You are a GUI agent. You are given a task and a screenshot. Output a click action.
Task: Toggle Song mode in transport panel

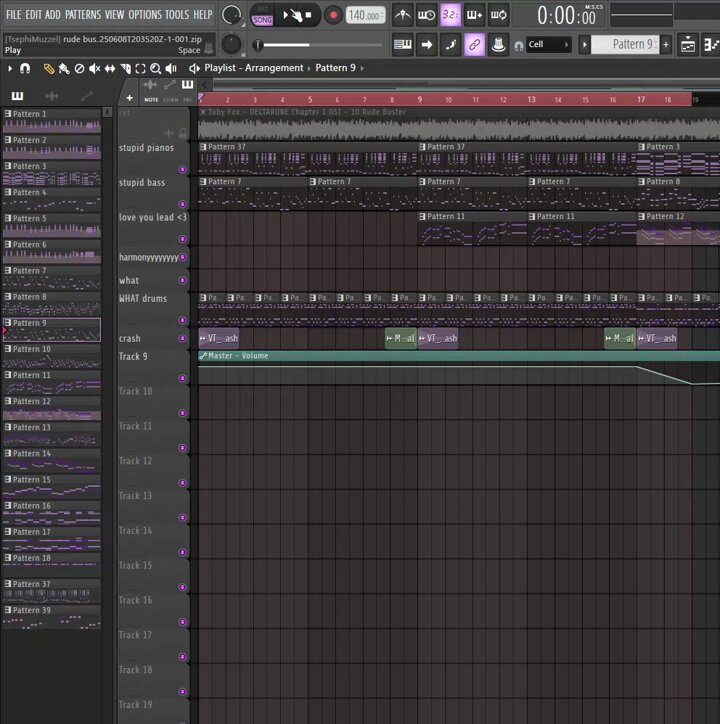coord(262,20)
